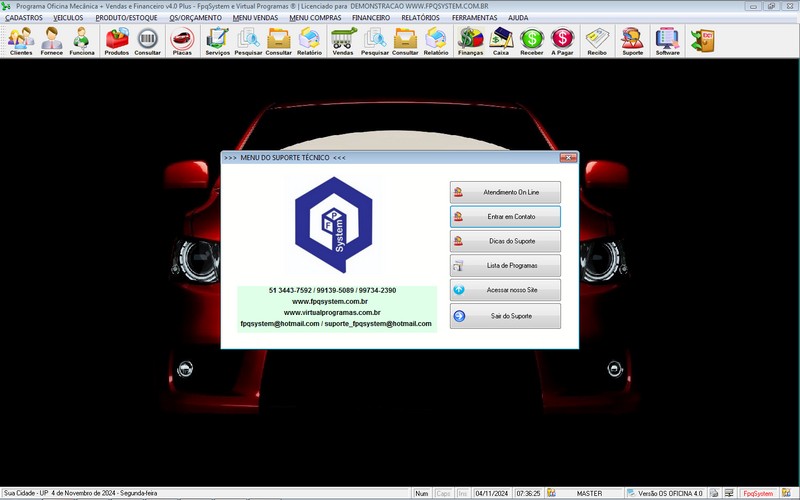Click Pesquisar icon next to Serviços
Screen dimensions: 800x500
(x=248, y=41)
